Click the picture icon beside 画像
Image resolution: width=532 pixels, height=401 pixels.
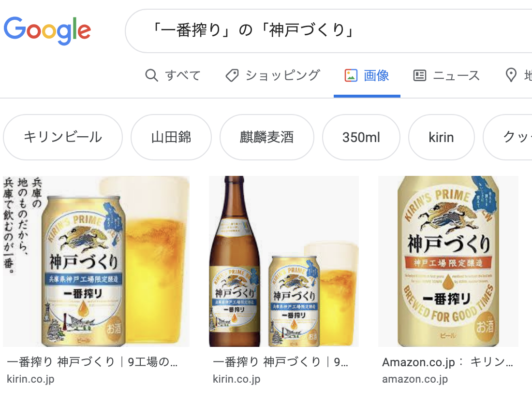(x=351, y=75)
